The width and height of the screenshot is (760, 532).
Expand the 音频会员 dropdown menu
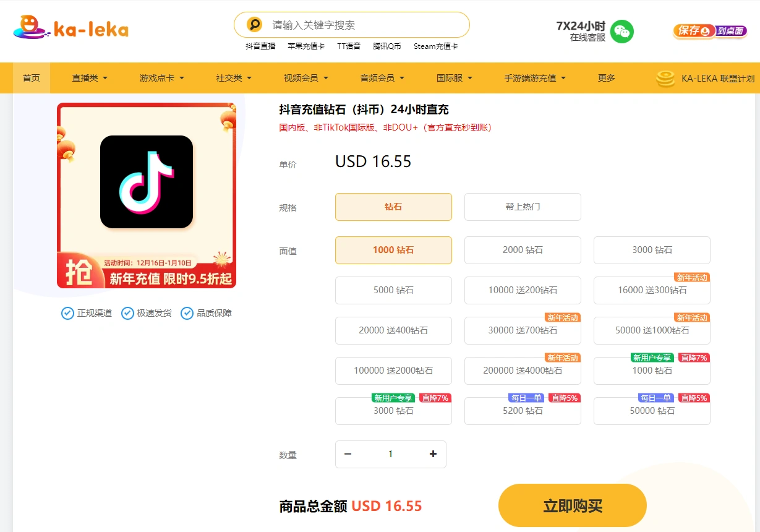point(382,78)
